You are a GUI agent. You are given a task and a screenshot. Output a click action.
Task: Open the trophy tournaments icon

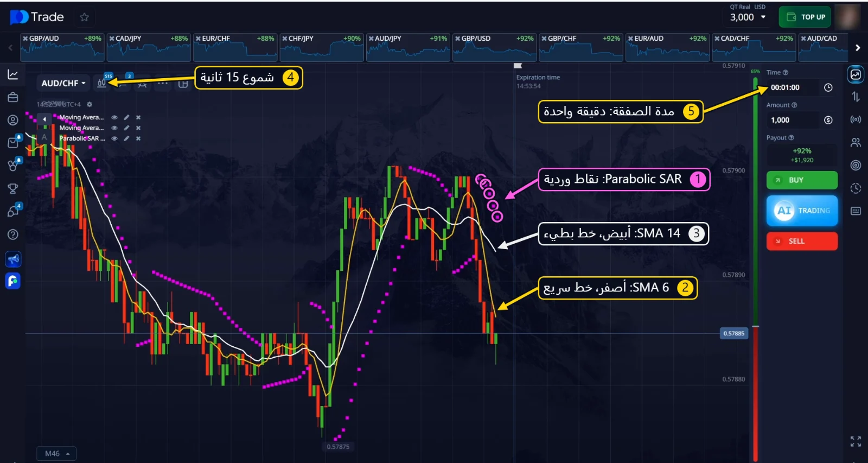13,188
